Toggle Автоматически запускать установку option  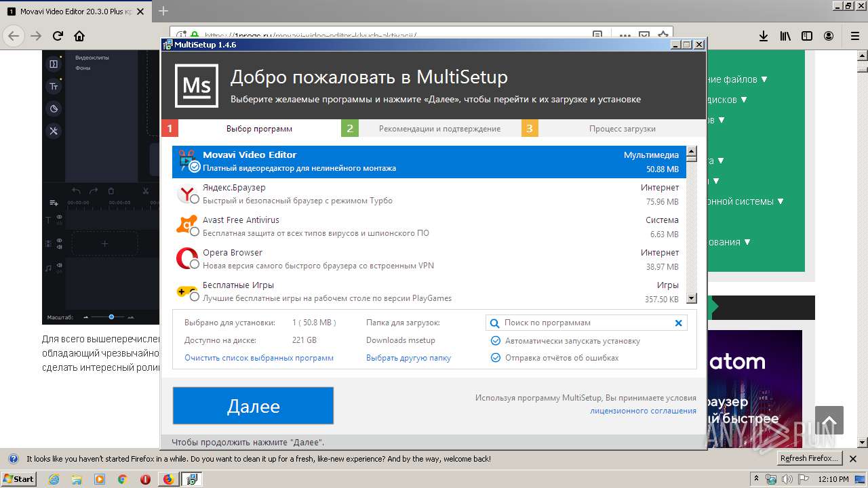(x=496, y=341)
